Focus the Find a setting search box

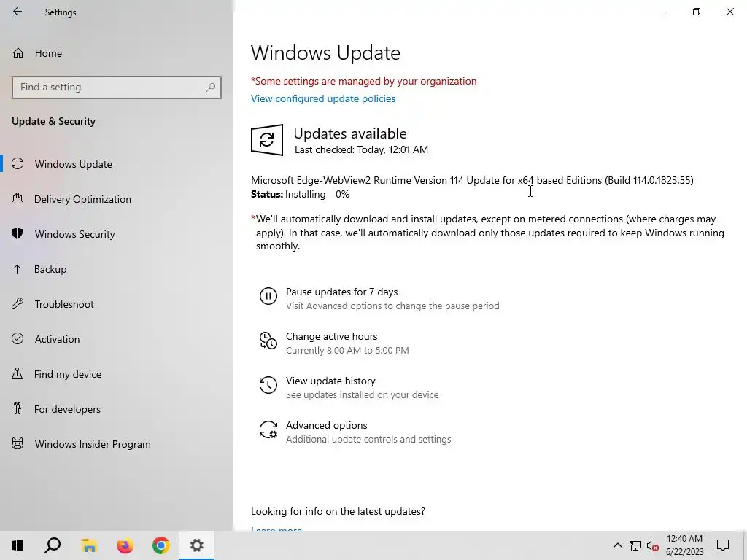(x=117, y=87)
